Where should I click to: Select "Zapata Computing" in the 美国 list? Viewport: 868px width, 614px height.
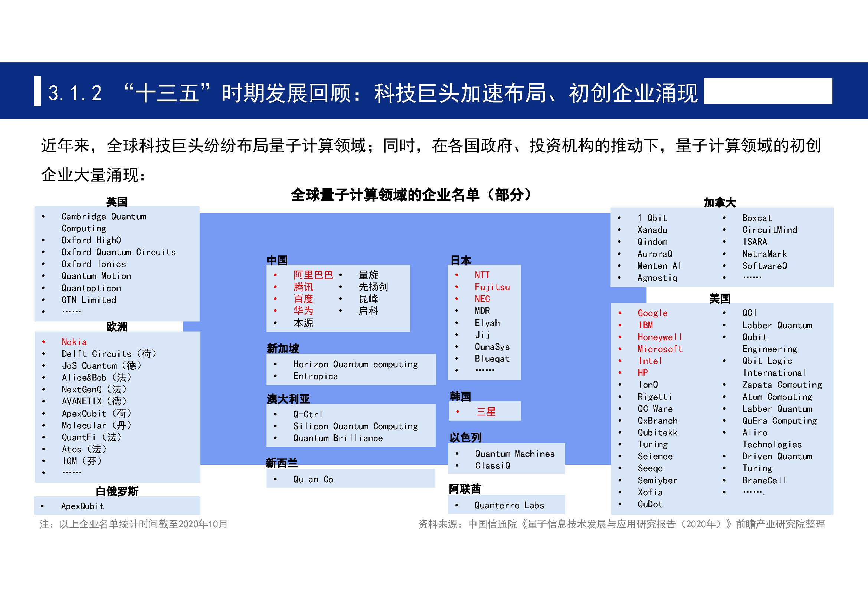point(782,385)
